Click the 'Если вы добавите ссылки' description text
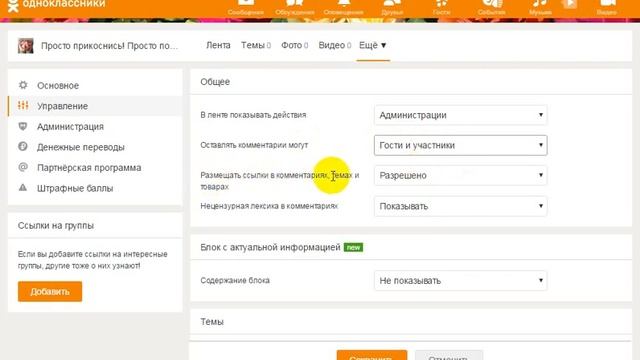The height and width of the screenshot is (360, 640). (93, 260)
